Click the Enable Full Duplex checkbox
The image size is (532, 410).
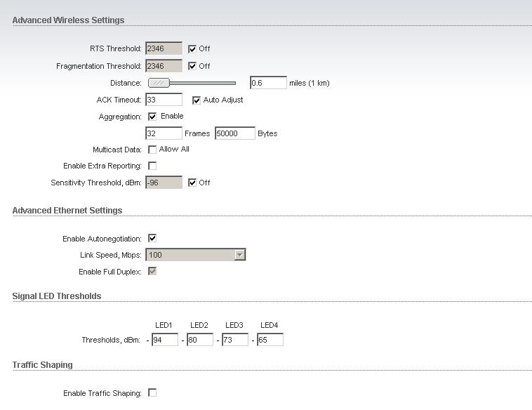click(x=152, y=272)
